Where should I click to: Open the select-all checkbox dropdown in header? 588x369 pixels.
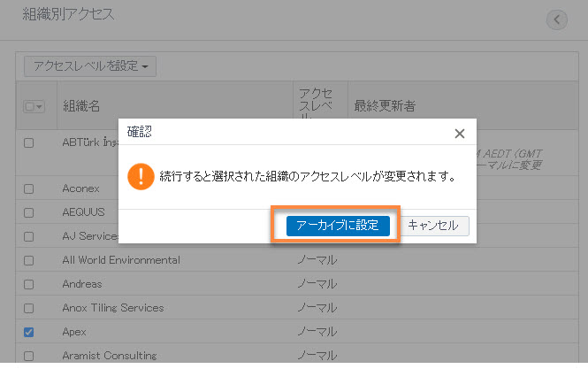[34, 106]
